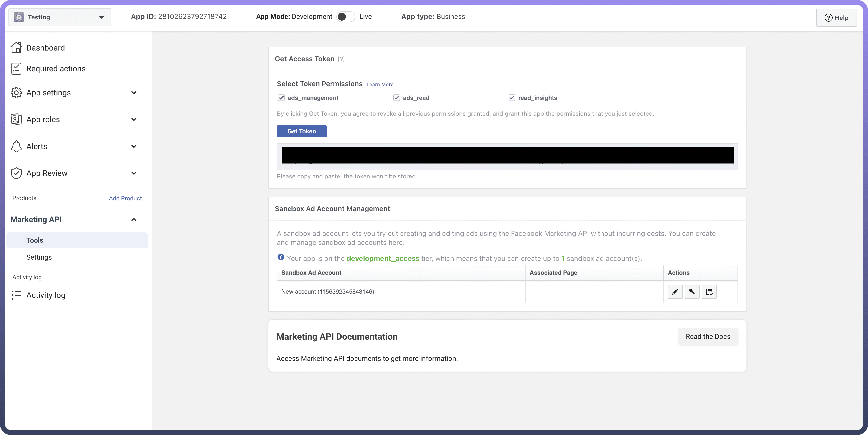The image size is (868, 435).
Task: Click the Get Token button
Action: 302,131
